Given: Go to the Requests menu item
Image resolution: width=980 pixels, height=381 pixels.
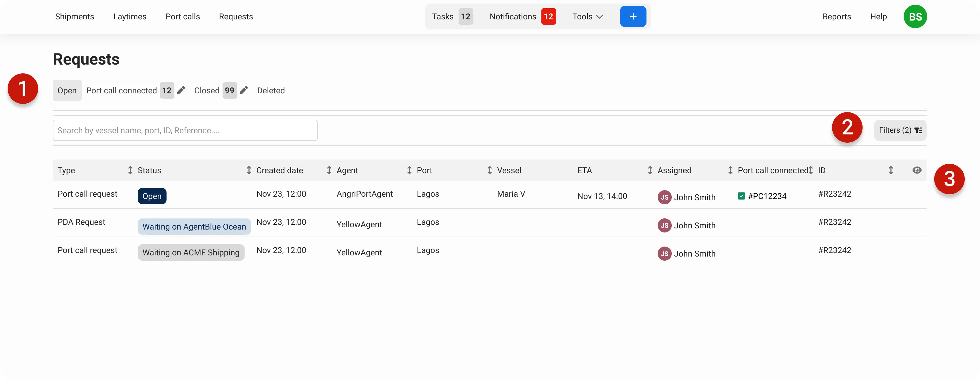Looking at the screenshot, I should [x=236, y=16].
